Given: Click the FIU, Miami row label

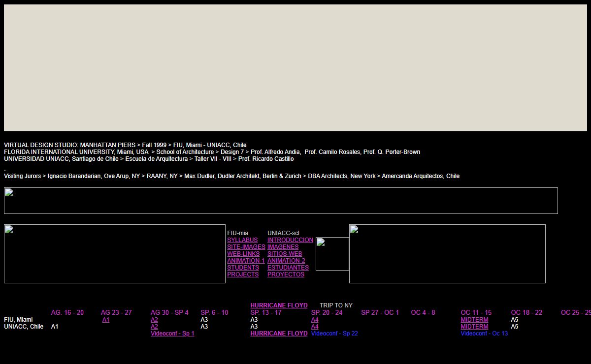Looking at the screenshot, I should [x=18, y=320].
